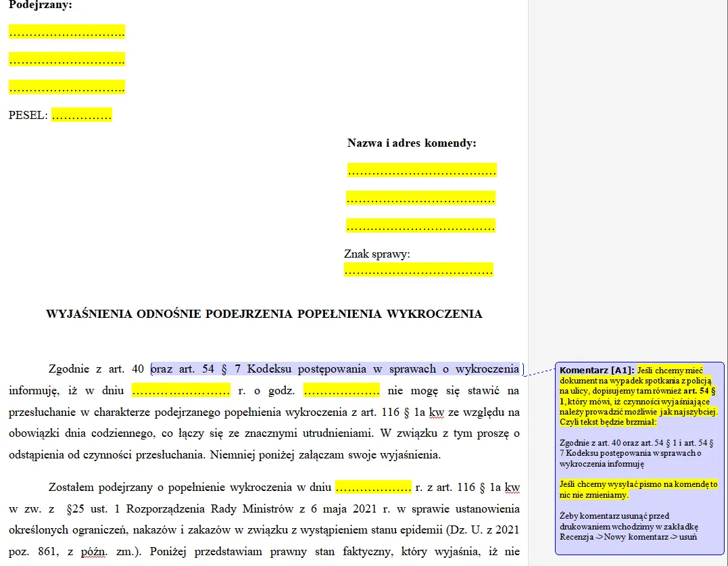Click the 'Nazwa i adres komendy:' heading
Screen dimensions: 728x566
tap(411, 143)
